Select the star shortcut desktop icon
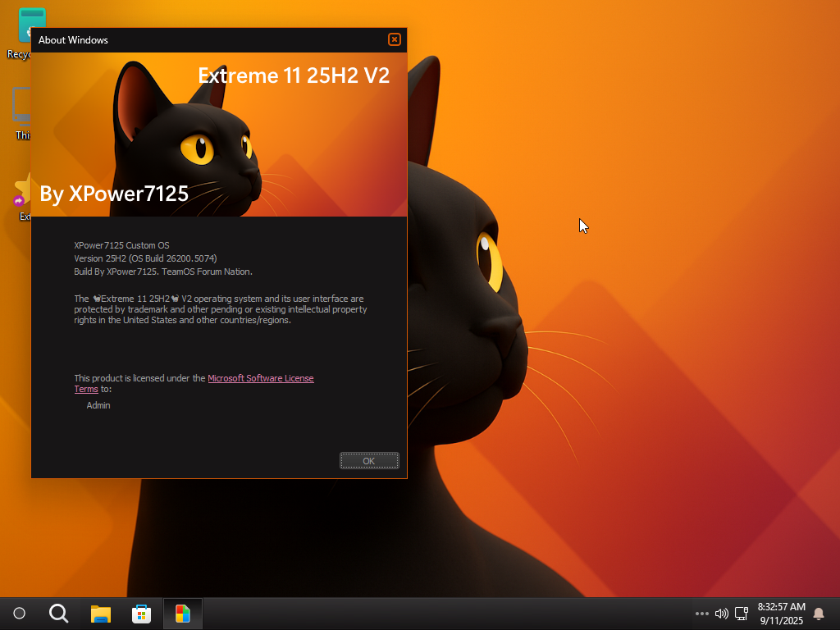 click(22, 197)
